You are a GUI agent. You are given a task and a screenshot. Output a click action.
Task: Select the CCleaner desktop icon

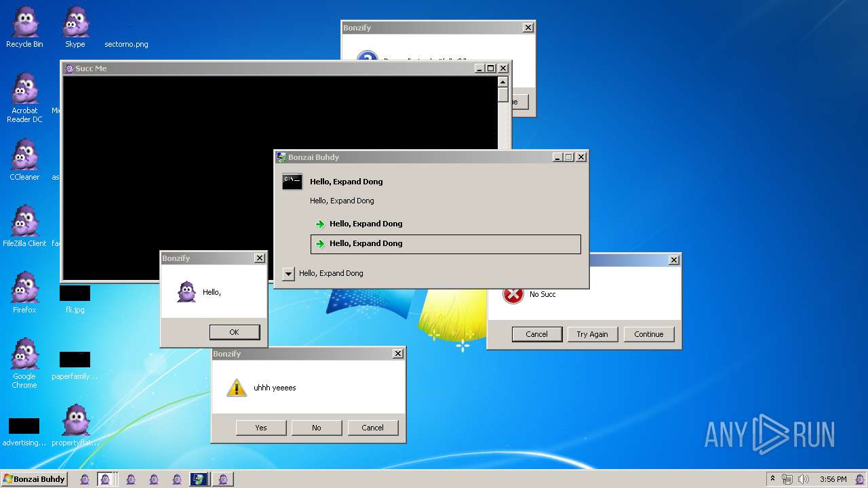point(24,160)
